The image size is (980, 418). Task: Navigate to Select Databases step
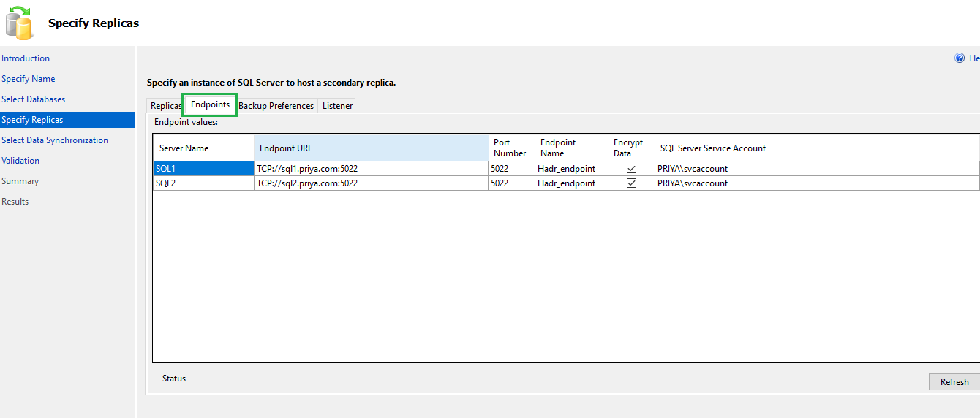point(33,99)
